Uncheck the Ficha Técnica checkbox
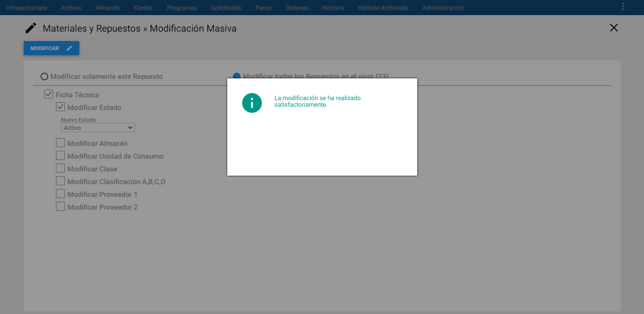The image size is (644, 314). pyautogui.click(x=48, y=94)
